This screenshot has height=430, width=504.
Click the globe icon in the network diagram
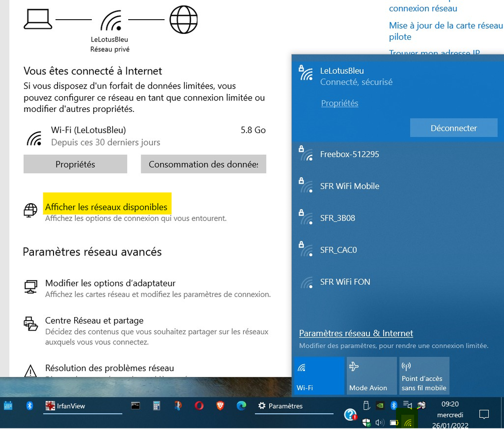coord(183,20)
